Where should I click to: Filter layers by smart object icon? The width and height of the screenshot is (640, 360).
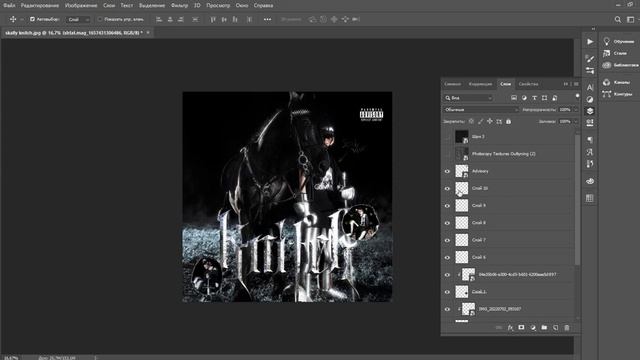tap(555, 98)
